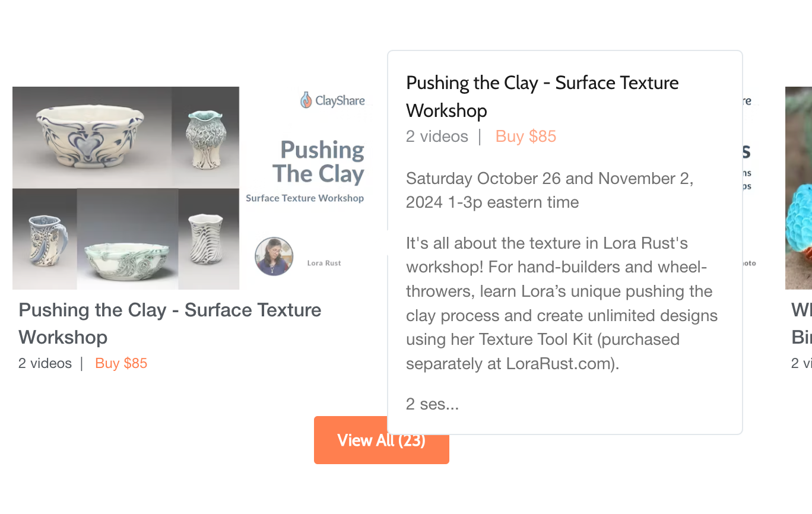Viewport: 812px width, 514px height.
Task: Click Buy $85 inside the popup card
Action: tap(526, 137)
